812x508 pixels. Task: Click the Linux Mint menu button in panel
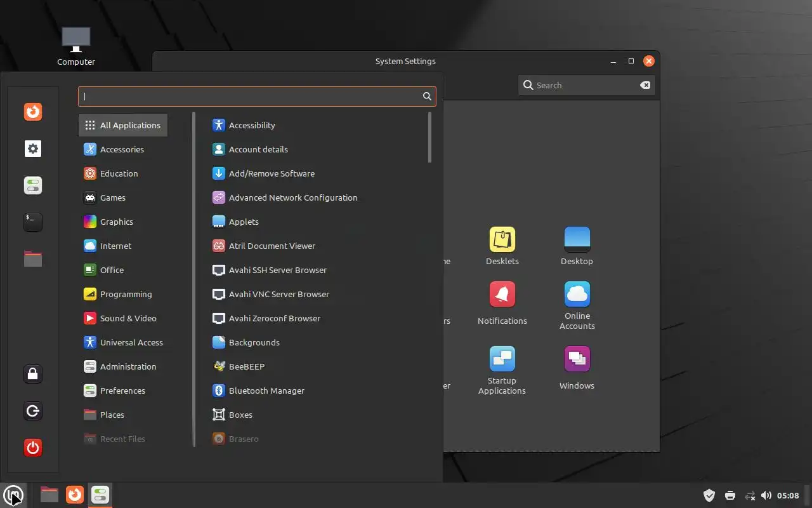tap(13, 495)
